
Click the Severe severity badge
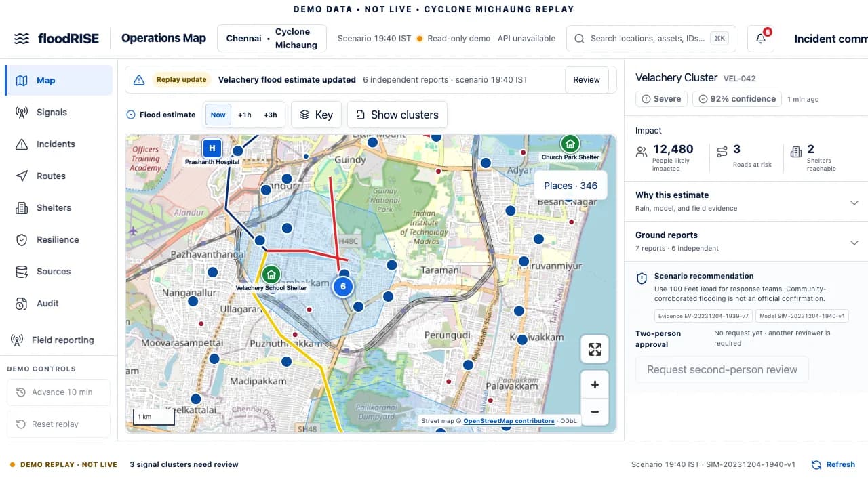coord(661,99)
